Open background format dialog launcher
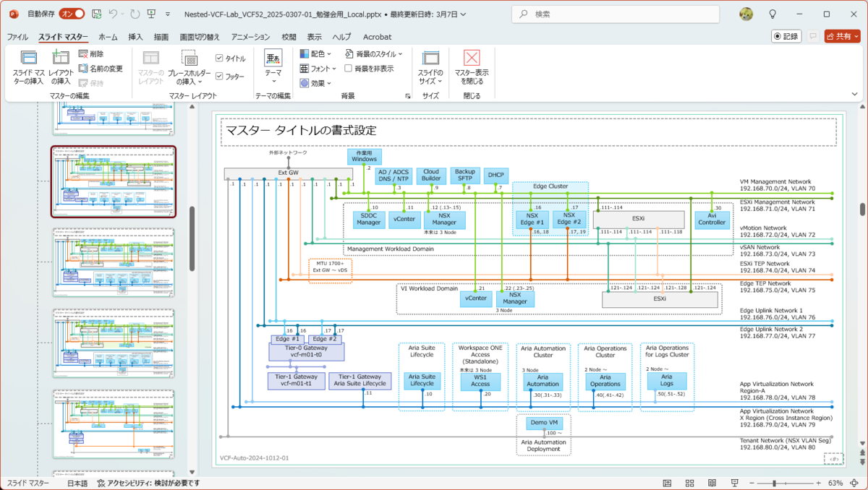This screenshot has height=490, width=868. pyautogui.click(x=408, y=96)
